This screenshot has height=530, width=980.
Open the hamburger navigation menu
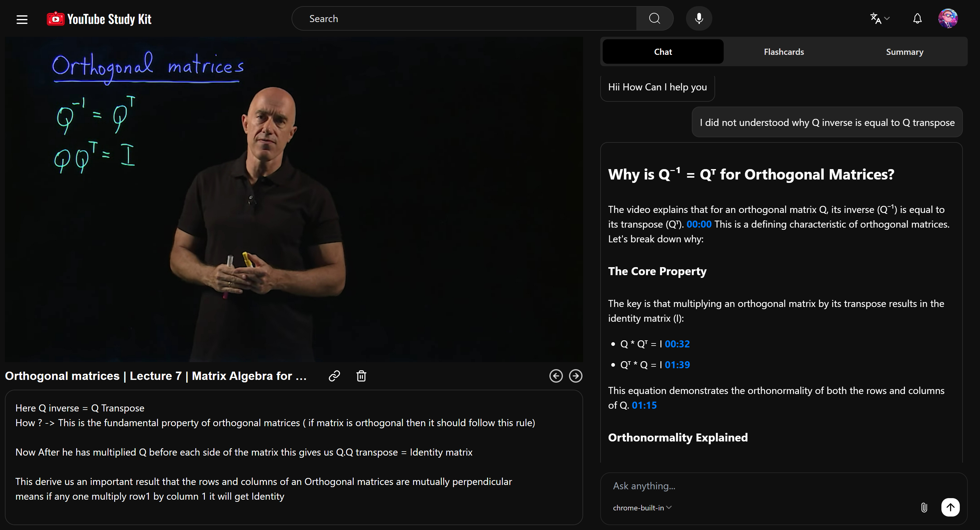point(22,19)
